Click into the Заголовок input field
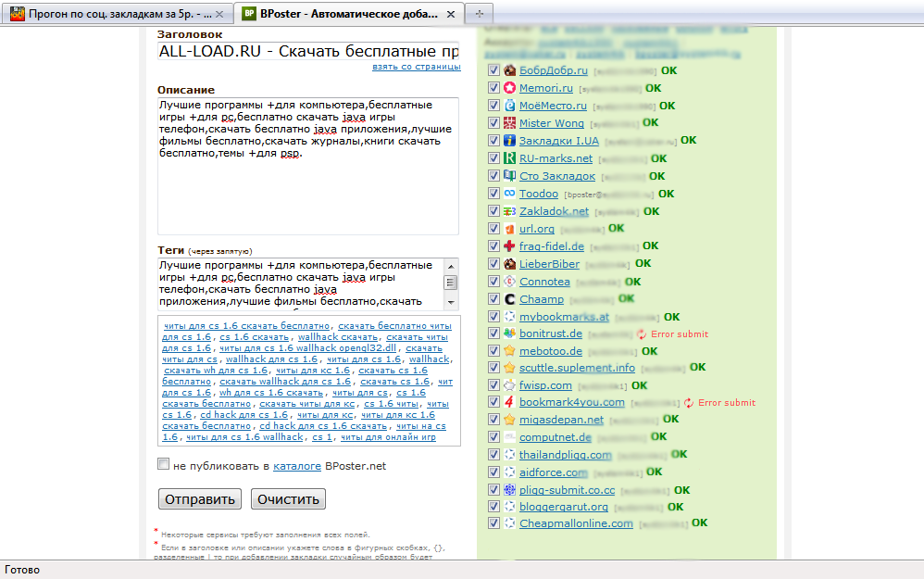Viewport: 924px width, 579px height. coord(308,51)
